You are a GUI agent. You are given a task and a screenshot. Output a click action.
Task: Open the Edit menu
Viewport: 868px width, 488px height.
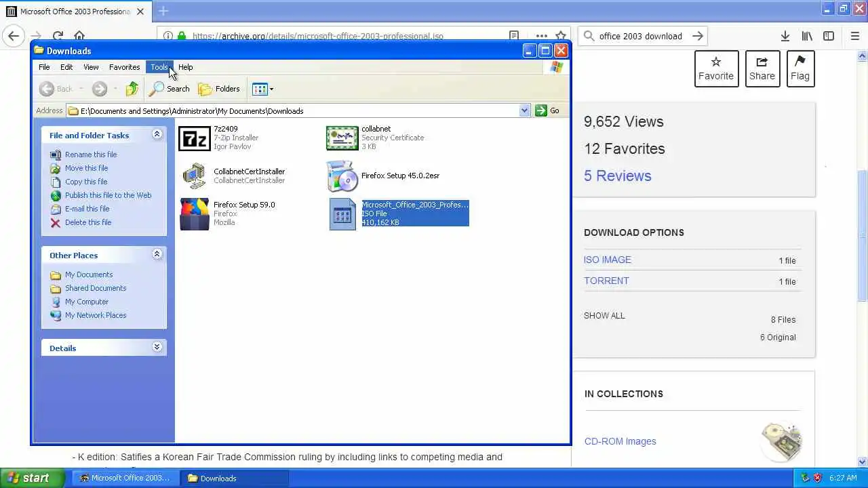(x=66, y=67)
